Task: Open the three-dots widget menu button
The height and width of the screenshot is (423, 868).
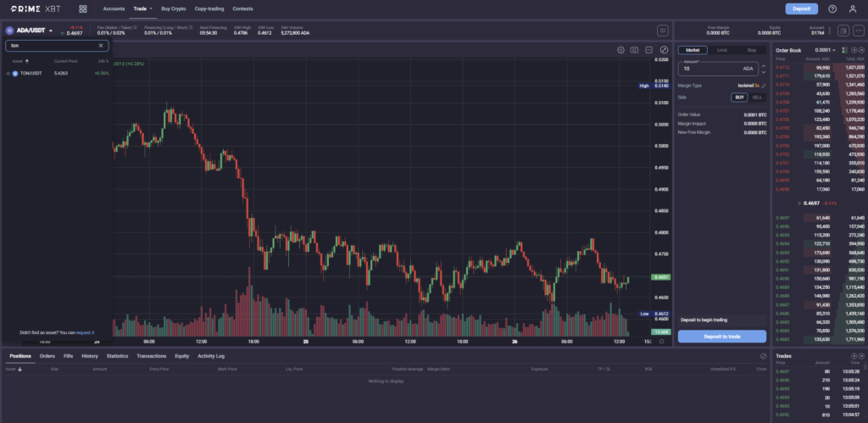Action: tap(859, 31)
